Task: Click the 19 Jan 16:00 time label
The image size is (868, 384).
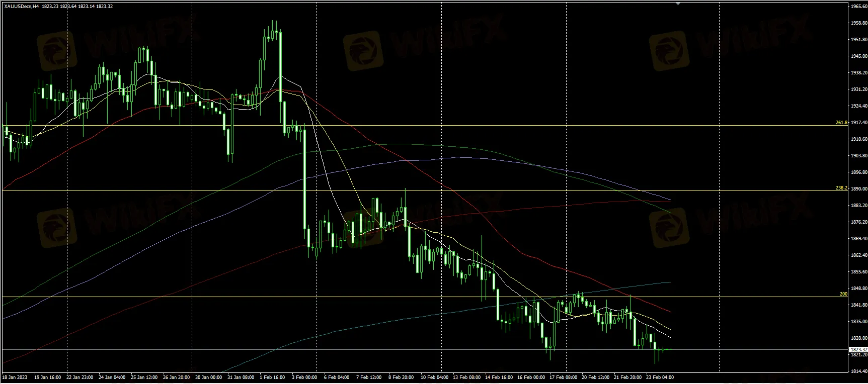Action: click(48, 377)
